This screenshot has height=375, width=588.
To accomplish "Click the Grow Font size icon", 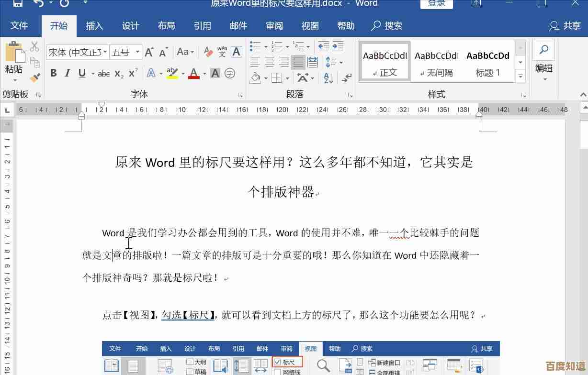I will point(149,52).
